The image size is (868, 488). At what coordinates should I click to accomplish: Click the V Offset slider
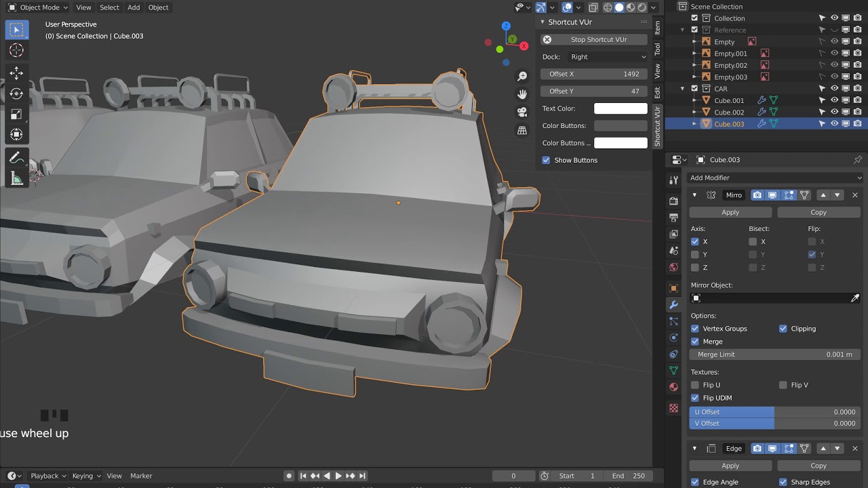[x=775, y=424]
